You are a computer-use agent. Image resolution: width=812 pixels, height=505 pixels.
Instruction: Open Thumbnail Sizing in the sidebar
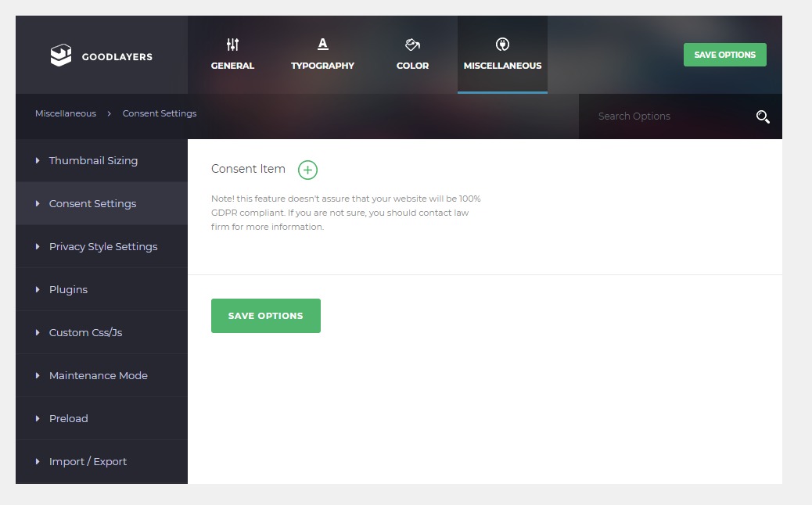point(102,160)
